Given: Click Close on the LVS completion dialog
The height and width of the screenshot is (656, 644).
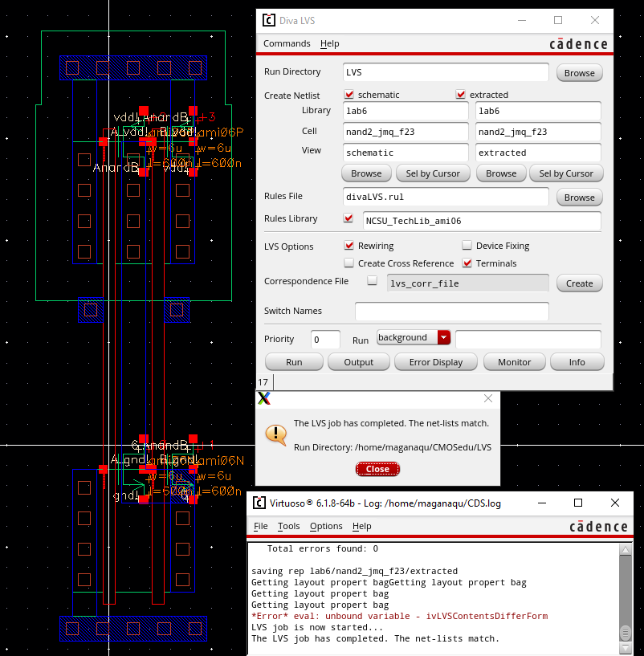Looking at the screenshot, I should (377, 469).
